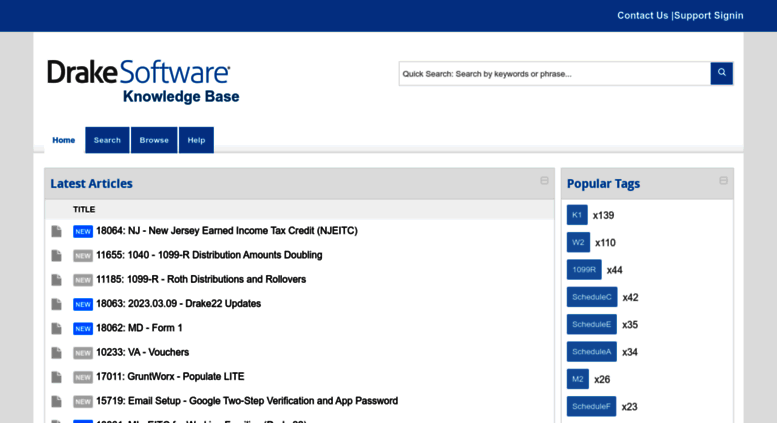Click NEW badge on MD - Form 1 article
Screen dimensions: 777x423
(83, 328)
